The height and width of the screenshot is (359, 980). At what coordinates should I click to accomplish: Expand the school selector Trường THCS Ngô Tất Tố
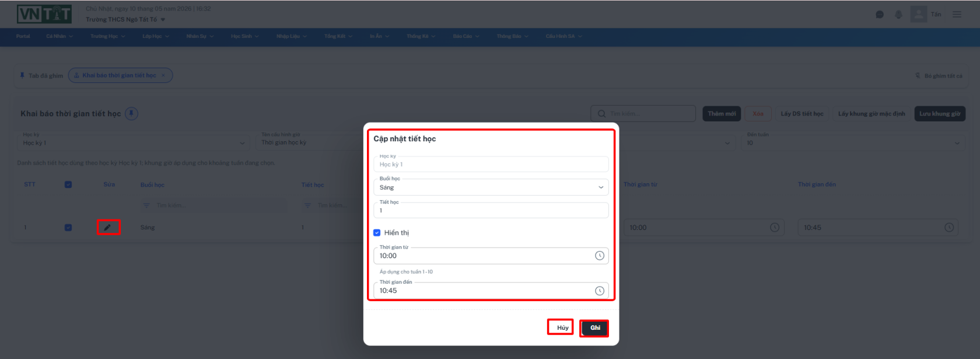[x=125, y=19]
